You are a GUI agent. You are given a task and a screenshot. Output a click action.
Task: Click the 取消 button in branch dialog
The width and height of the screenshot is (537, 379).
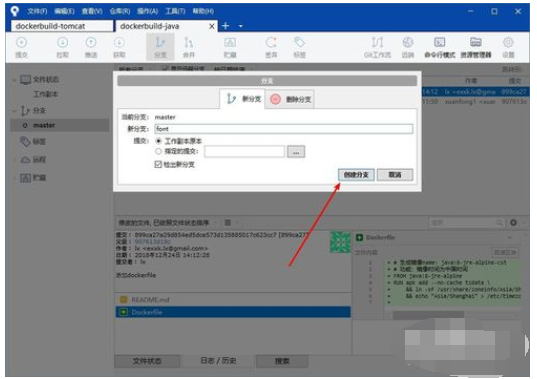click(395, 175)
